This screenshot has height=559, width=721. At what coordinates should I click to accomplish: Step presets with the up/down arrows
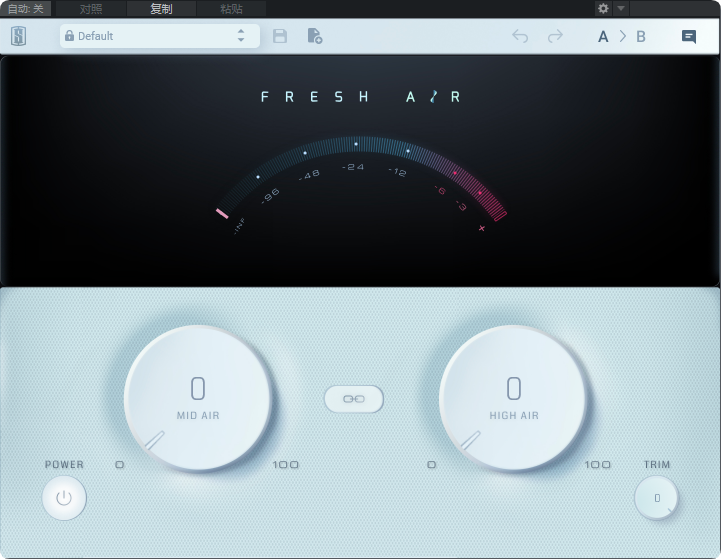[241, 36]
